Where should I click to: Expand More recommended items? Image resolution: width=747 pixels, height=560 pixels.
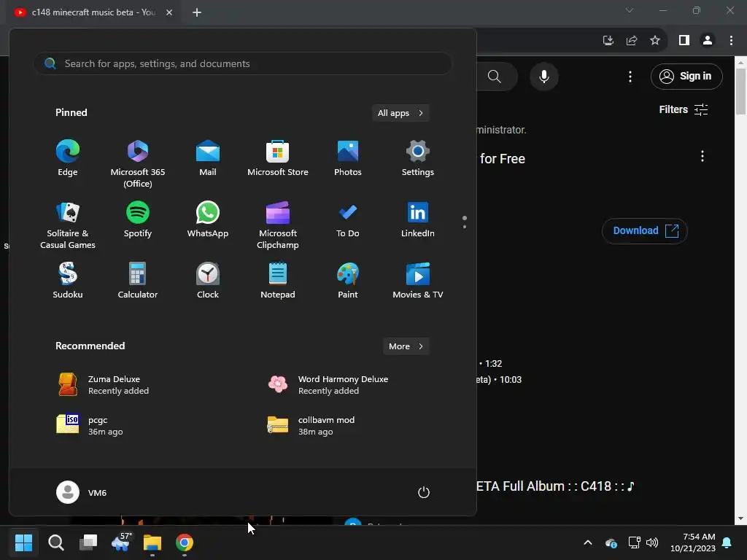(x=406, y=346)
